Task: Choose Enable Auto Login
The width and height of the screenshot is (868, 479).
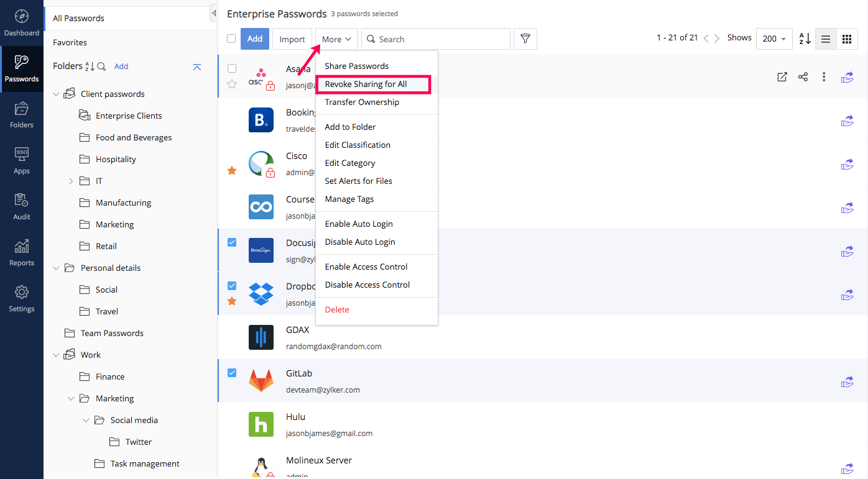Action: coord(377,224)
